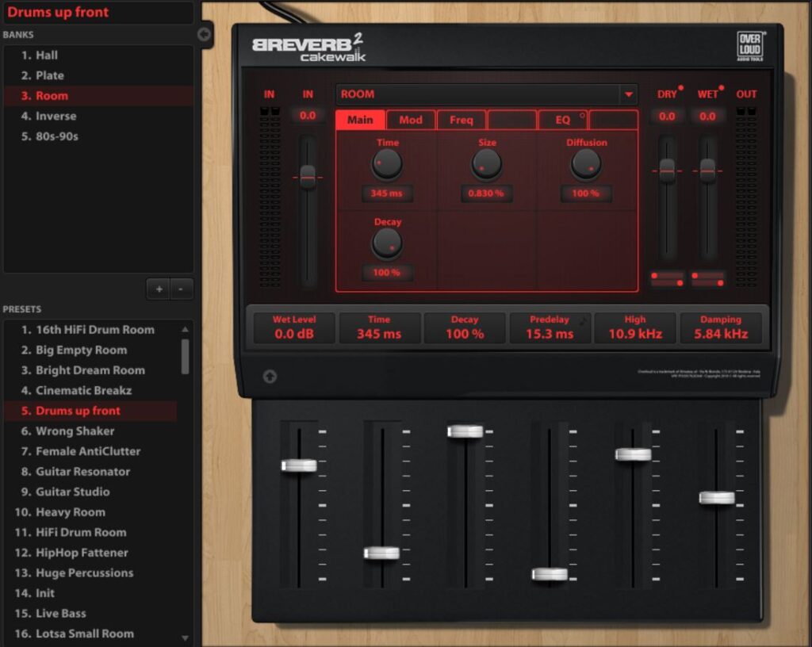This screenshot has width=812, height=647.
Task: Switch to the Main tab
Action: click(360, 120)
